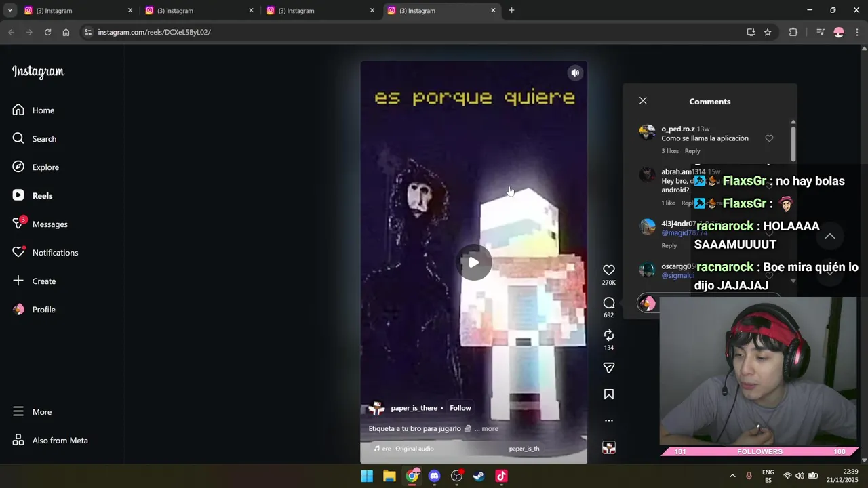The image size is (868, 488).
Task: Open Notifications in sidebar
Action: tap(45, 253)
